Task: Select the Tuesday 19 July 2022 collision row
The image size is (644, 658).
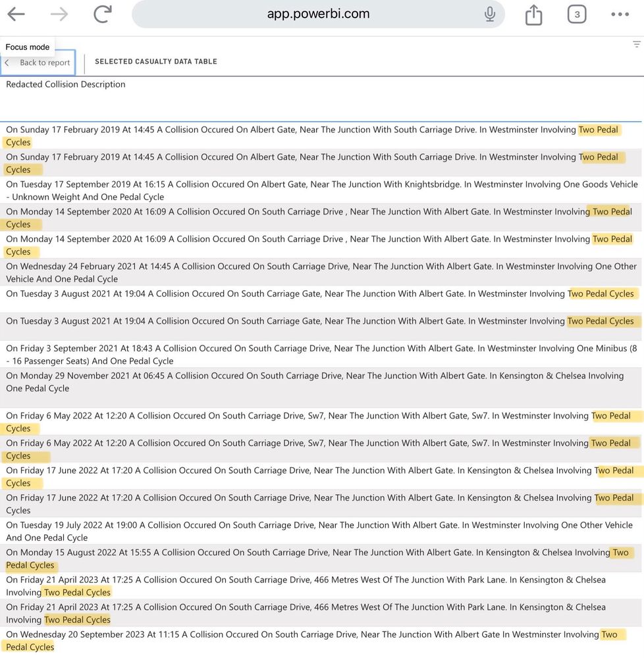Action: pyautogui.click(x=321, y=531)
